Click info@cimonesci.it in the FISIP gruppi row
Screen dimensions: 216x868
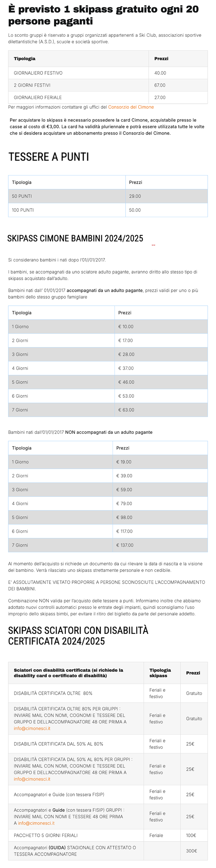[36, 823]
